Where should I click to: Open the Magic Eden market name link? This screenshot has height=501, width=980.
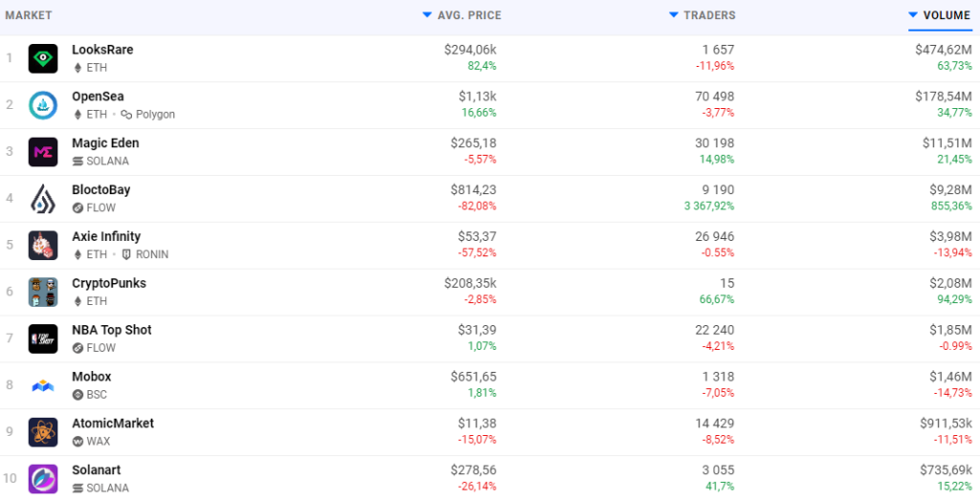click(105, 143)
